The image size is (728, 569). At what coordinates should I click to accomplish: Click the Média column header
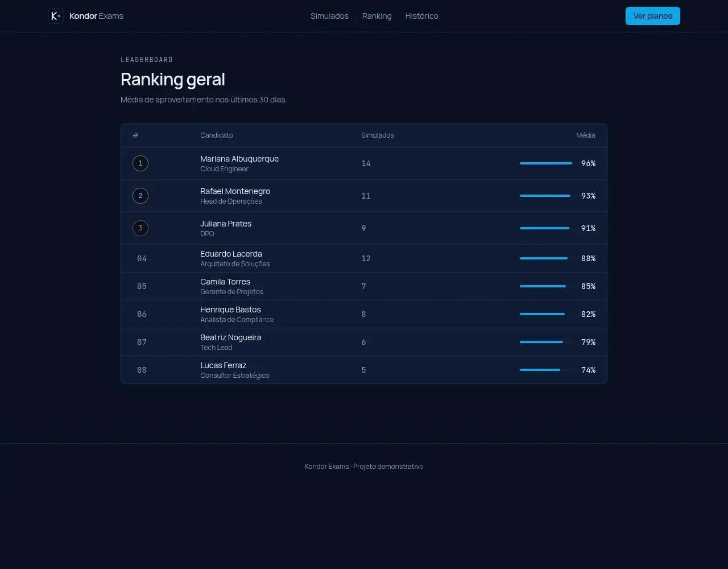(x=586, y=135)
